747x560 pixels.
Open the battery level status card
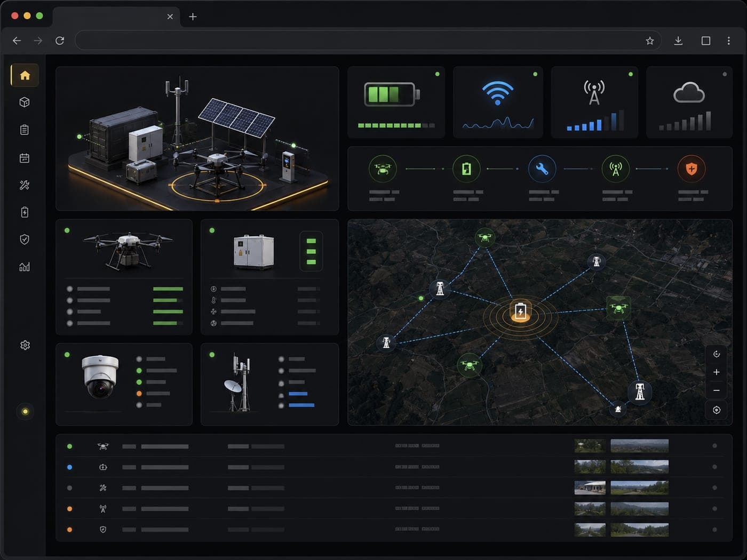coord(396,102)
